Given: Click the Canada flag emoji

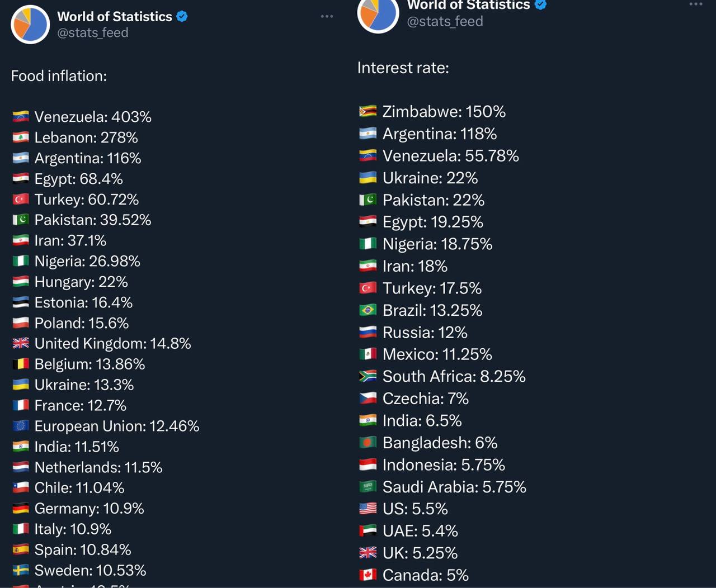Looking at the screenshot, I should click(368, 575).
